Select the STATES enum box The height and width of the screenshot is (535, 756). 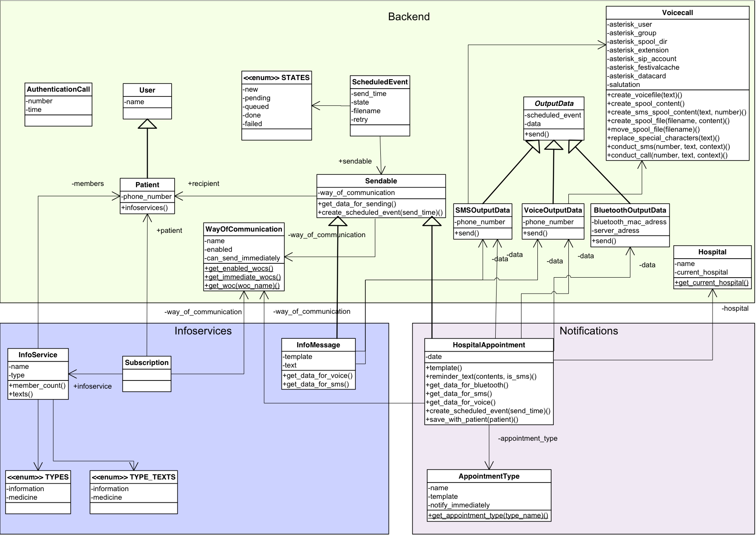tap(276, 105)
